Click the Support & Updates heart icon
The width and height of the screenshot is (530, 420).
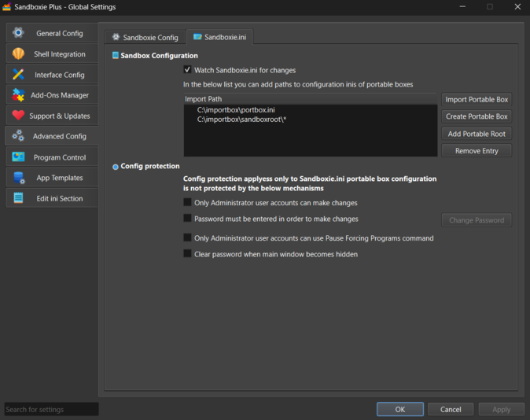pos(18,116)
